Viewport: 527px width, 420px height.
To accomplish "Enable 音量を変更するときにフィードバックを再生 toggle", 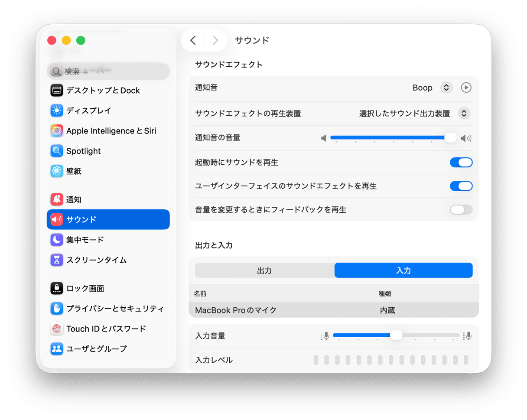I will (x=461, y=210).
